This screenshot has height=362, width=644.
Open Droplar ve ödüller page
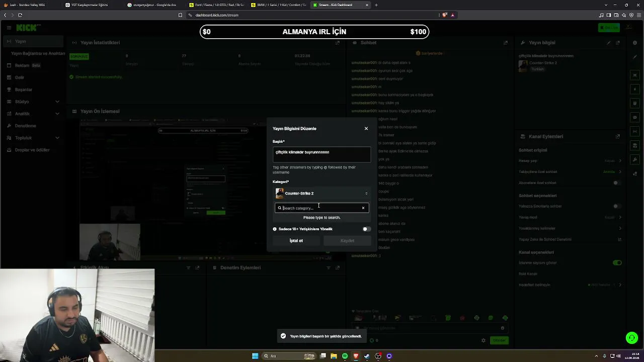point(32,150)
